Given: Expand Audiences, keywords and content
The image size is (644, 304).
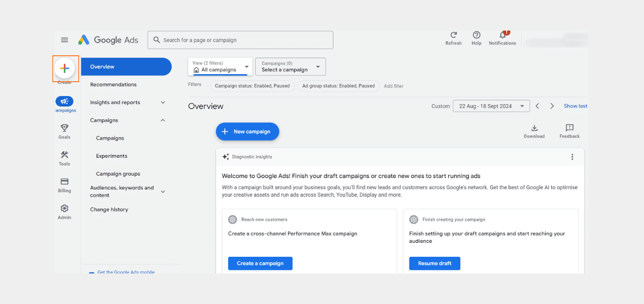Looking at the screenshot, I should point(163,192).
